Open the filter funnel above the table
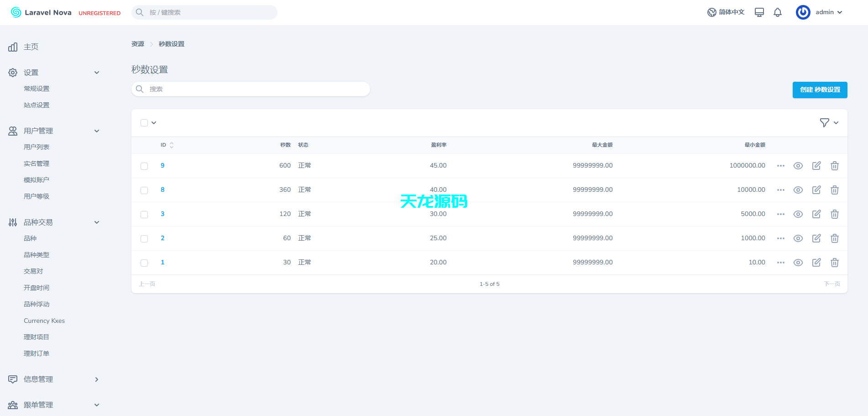The image size is (868, 416). [824, 122]
